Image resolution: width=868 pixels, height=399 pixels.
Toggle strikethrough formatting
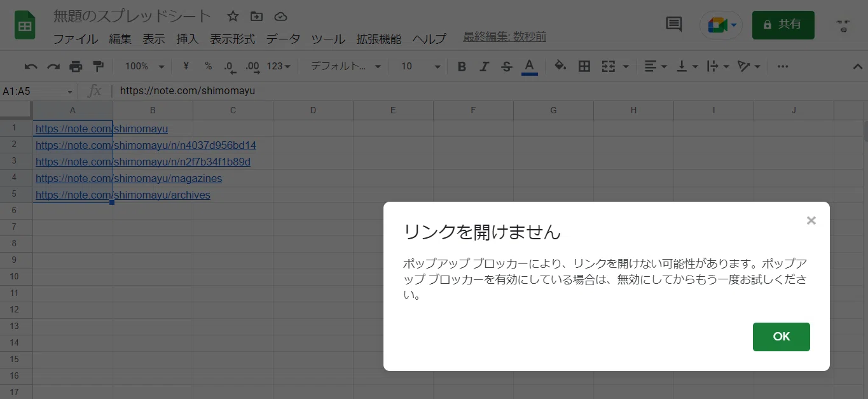(507, 66)
